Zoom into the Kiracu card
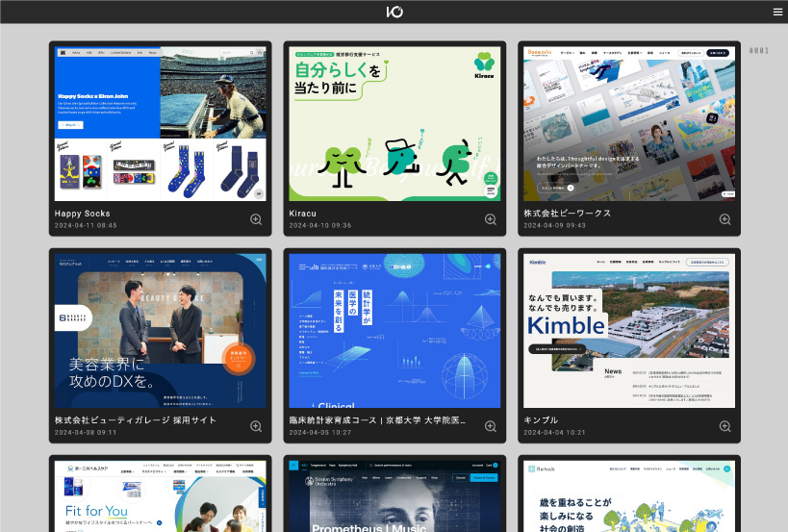The width and height of the screenshot is (788, 532). tap(491, 219)
